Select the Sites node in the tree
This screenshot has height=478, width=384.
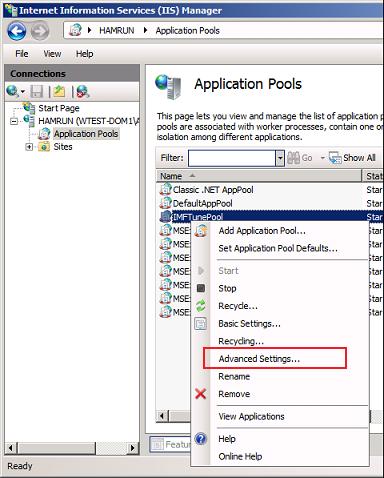point(63,147)
